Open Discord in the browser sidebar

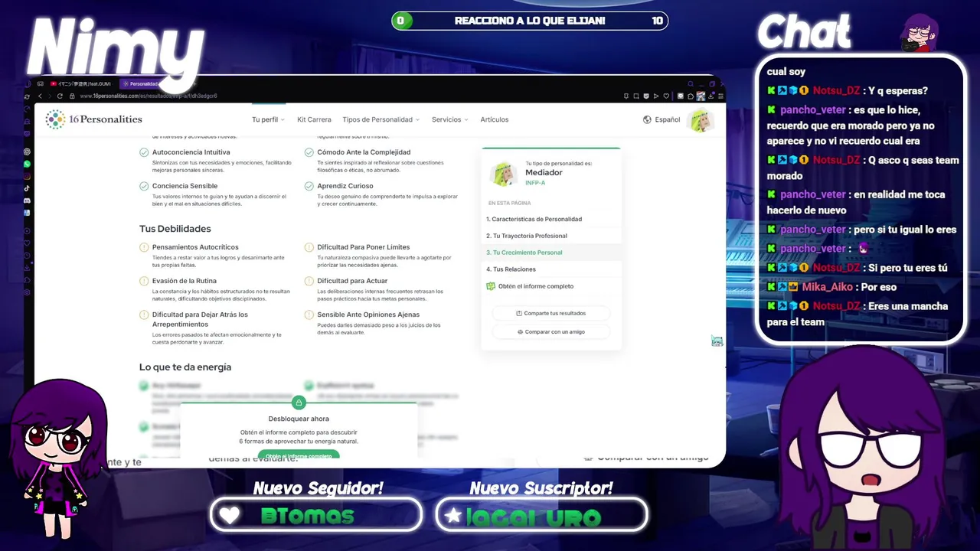(x=27, y=201)
